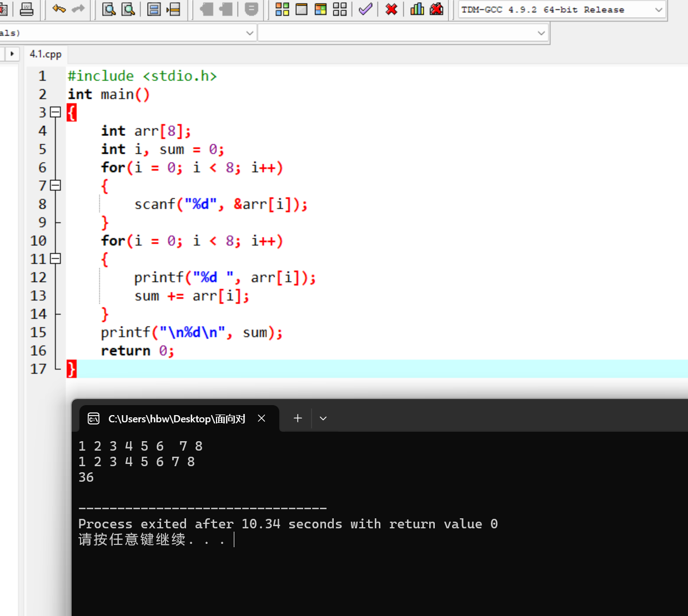The width and height of the screenshot is (688, 616).
Task: Click the scanf statement on line 8
Action: pyautogui.click(x=221, y=204)
